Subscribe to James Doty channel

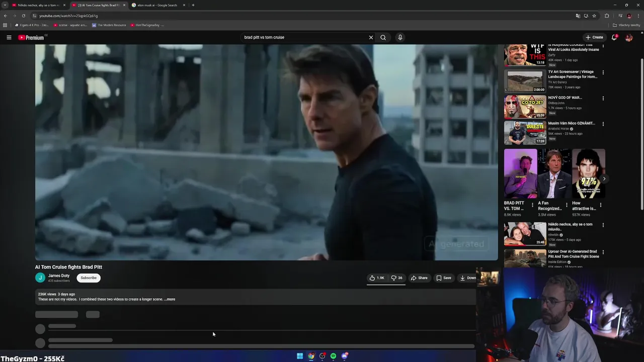click(x=89, y=278)
